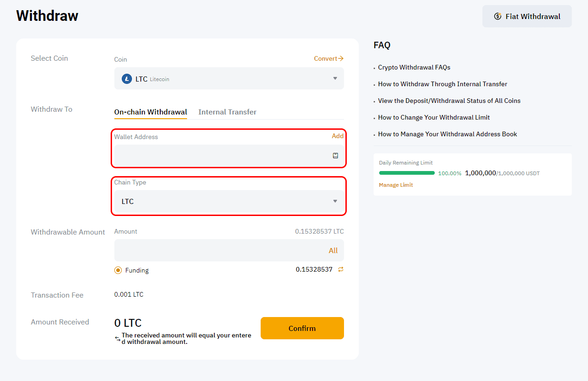This screenshot has width=588, height=381.
Task: Click the refresh icon beside Funding balance
Action: [x=341, y=269]
